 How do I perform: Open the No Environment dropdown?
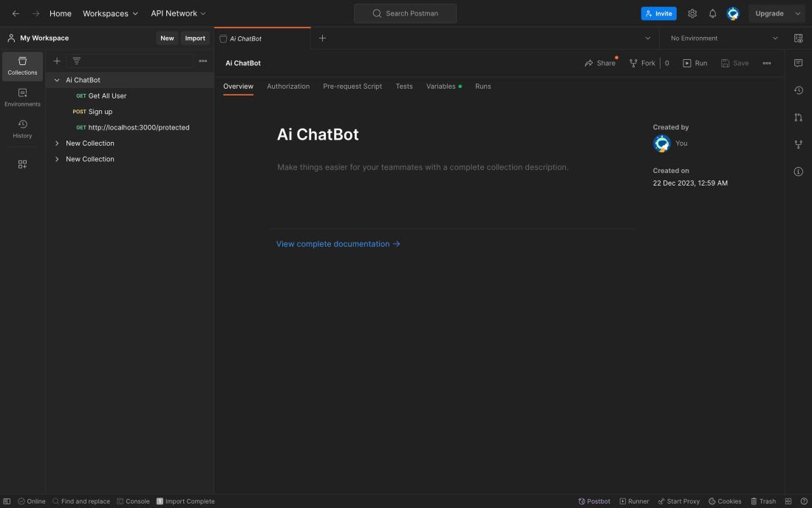[x=724, y=38]
